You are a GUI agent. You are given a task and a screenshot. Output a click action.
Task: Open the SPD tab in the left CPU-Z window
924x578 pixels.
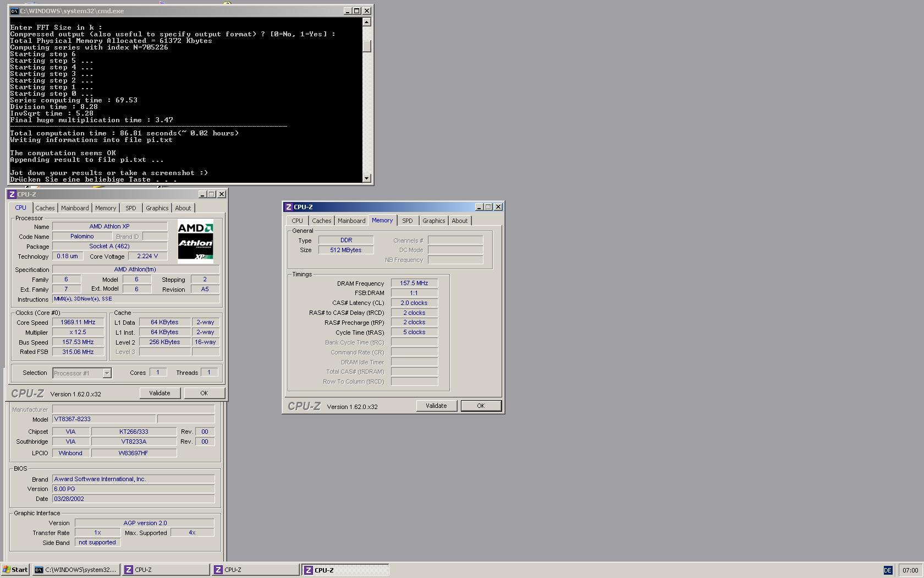click(130, 208)
